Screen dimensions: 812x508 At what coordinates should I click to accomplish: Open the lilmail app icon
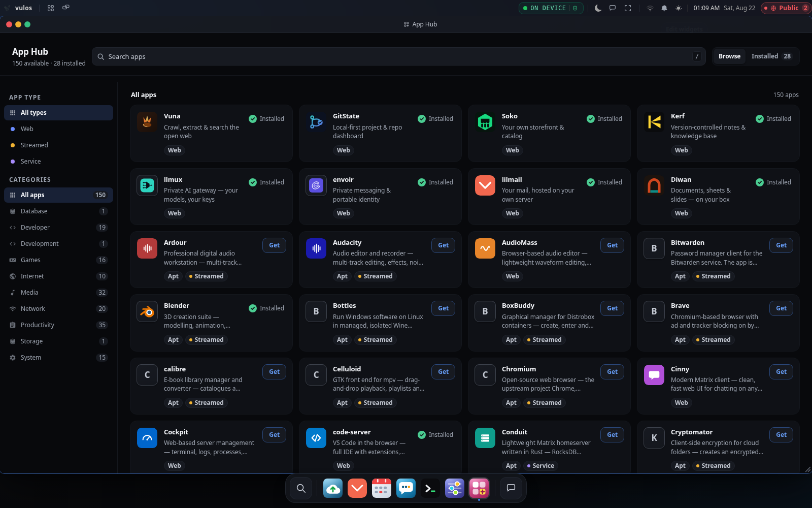pos(485,185)
